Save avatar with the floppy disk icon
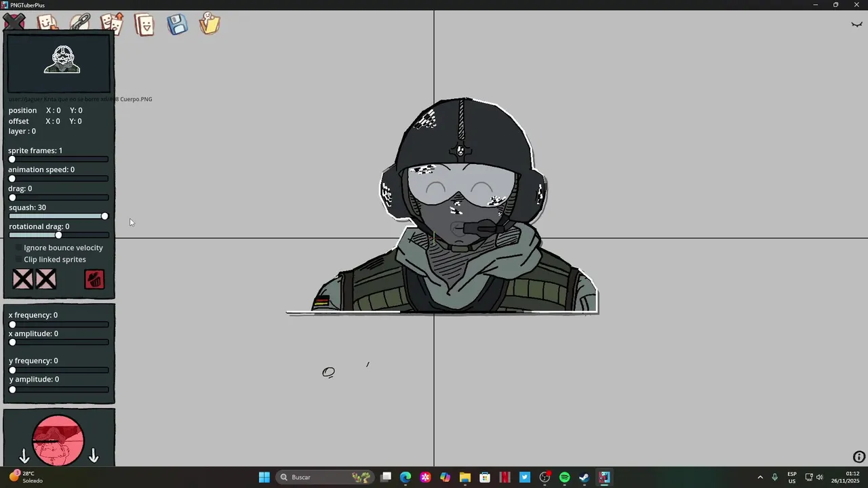This screenshot has width=868, height=488. click(177, 24)
